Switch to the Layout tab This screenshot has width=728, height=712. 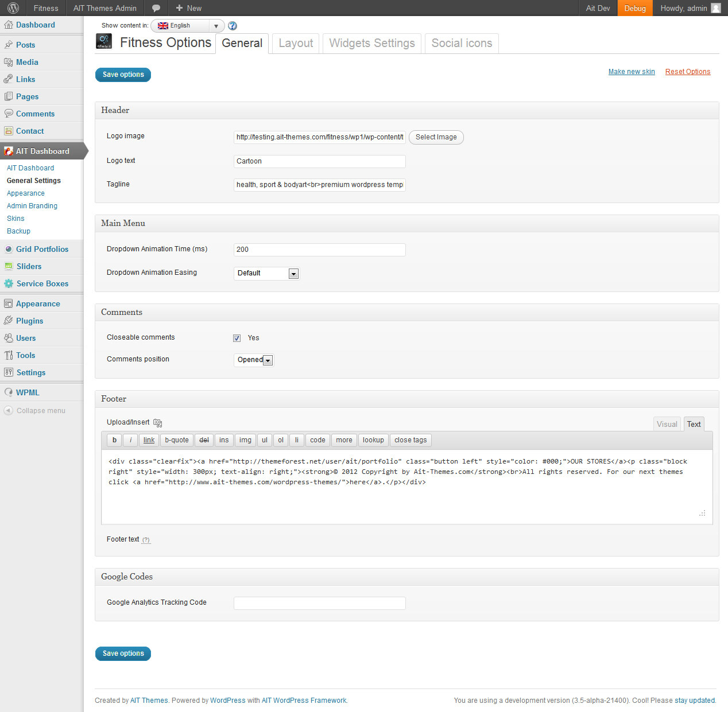[x=296, y=43]
